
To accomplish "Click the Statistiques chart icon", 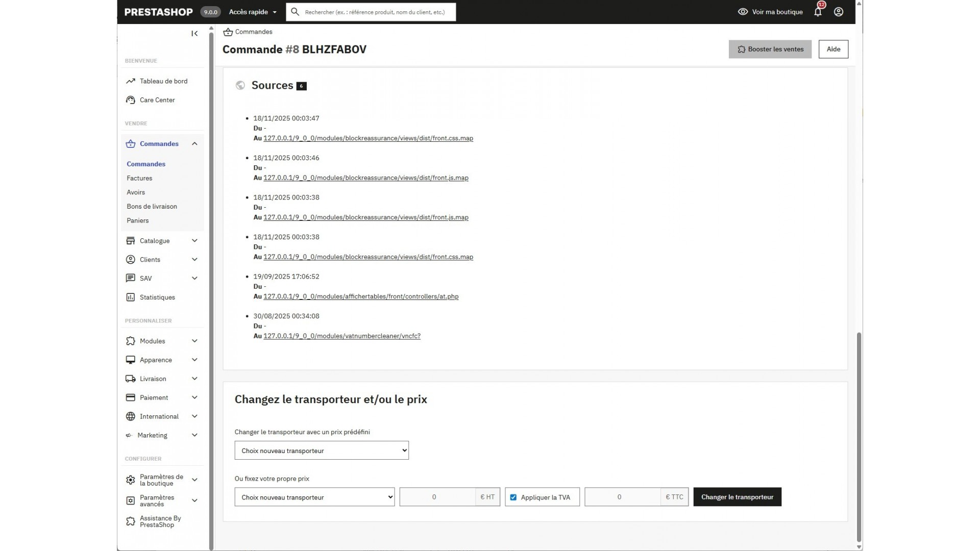I will pyautogui.click(x=131, y=297).
